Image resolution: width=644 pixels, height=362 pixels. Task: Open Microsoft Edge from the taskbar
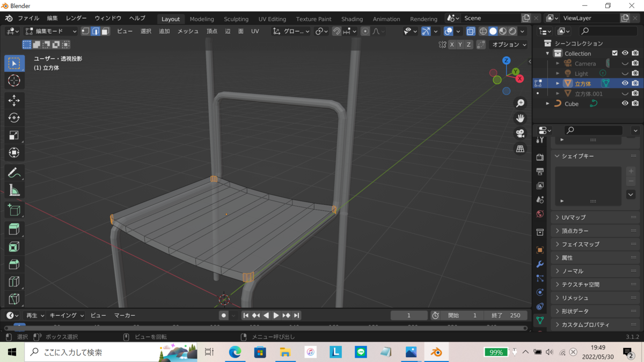235,352
